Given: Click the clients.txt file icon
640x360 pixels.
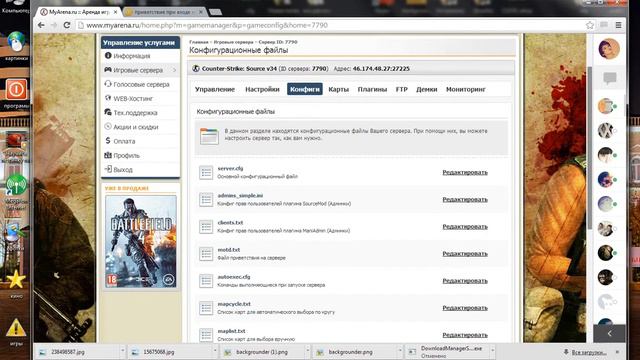Looking at the screenshot, I should 206,227.
